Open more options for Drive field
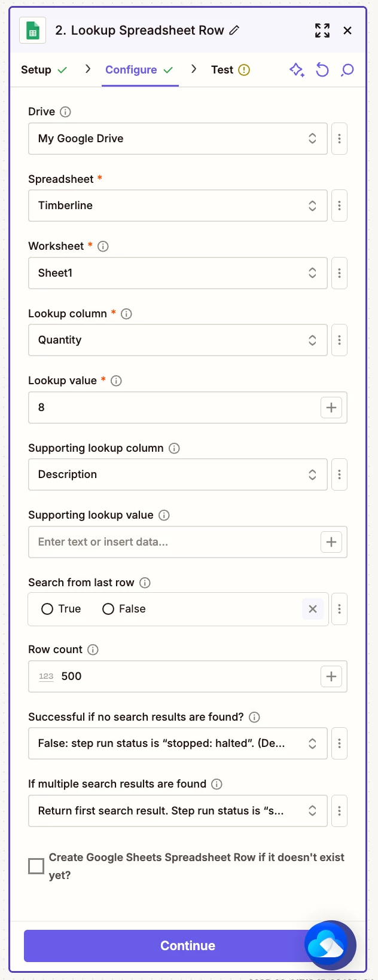This screenshot has height=980, width=378. tap(339, 139)
